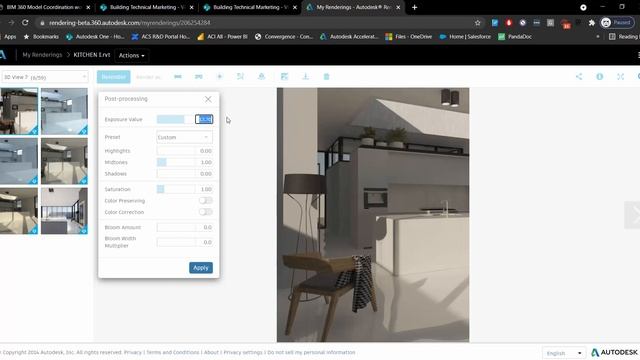Open the ACS R&D Portal bookmark
Viewport: 640px width, 360px height.
point(161,37)
